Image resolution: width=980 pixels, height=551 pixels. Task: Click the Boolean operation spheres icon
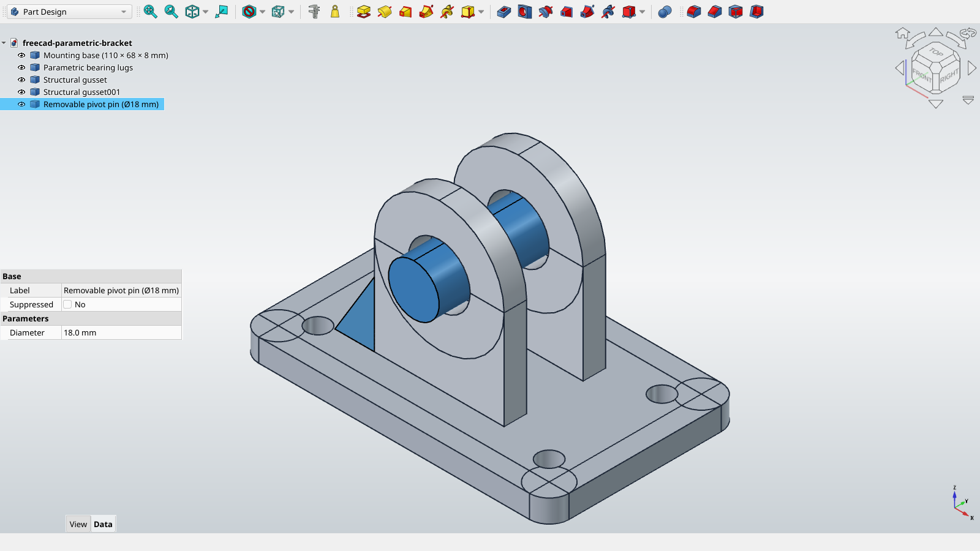click(x=665, y=12)
